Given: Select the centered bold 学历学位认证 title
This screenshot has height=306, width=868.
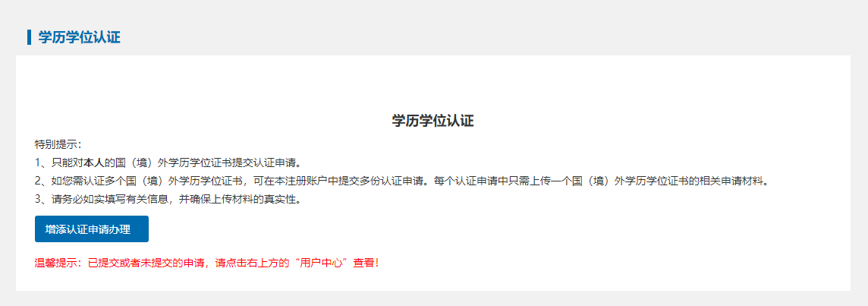Looking at the screenshot, I should coord(433,121).
